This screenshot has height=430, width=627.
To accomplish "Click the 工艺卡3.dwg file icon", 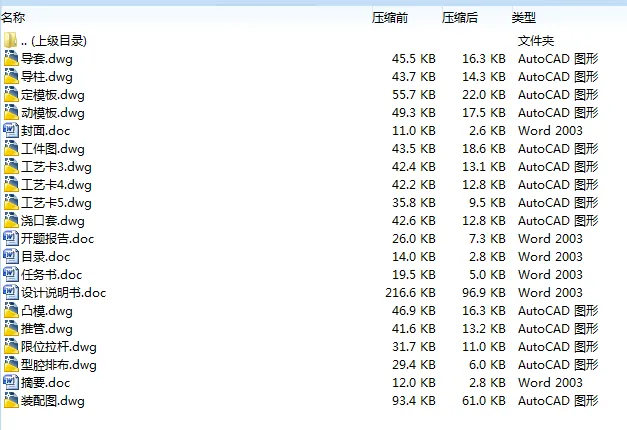I will [11, 166].
